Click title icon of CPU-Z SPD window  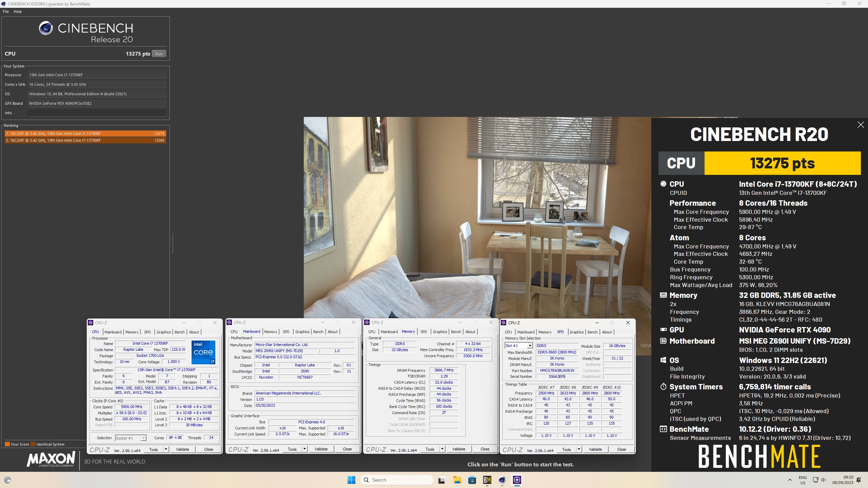(x=504, y=323)
